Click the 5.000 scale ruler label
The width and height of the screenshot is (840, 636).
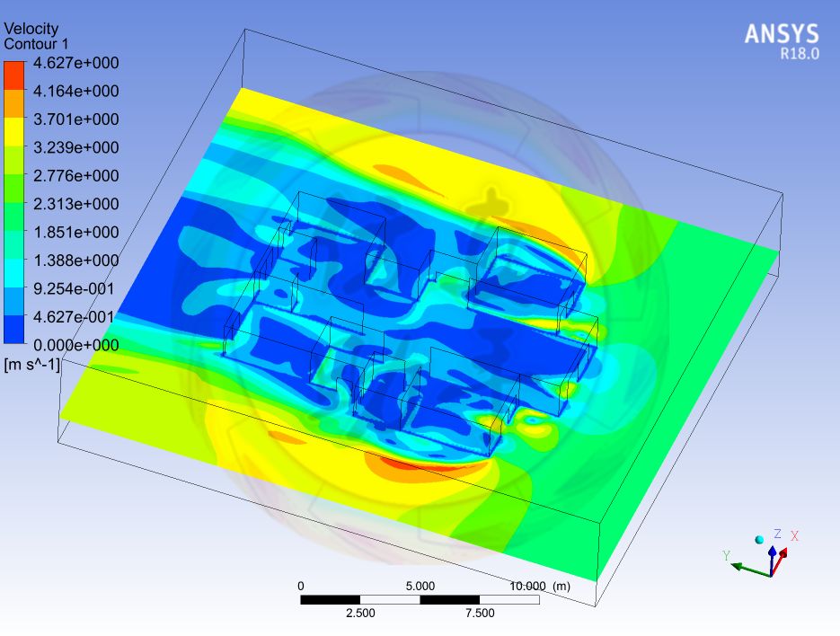click(420, 587)
